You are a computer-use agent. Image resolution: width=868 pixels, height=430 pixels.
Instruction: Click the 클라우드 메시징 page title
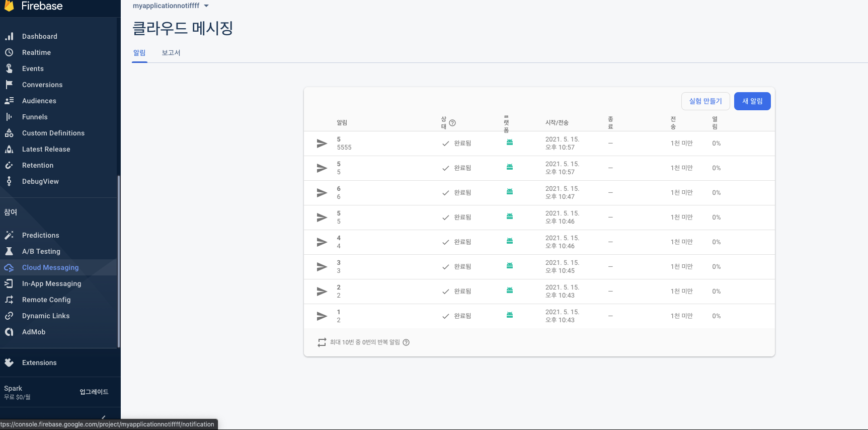coord(183,28)
